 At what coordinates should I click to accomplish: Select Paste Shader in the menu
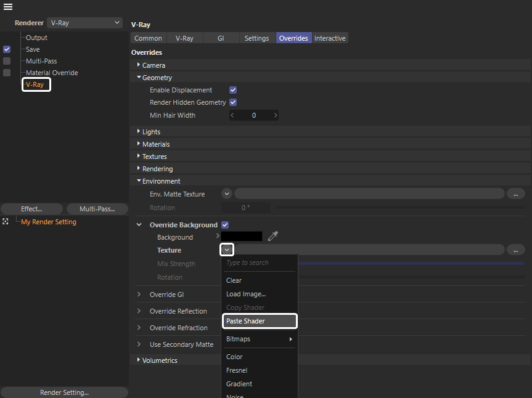pyautogui.click(x=259, y=321)
